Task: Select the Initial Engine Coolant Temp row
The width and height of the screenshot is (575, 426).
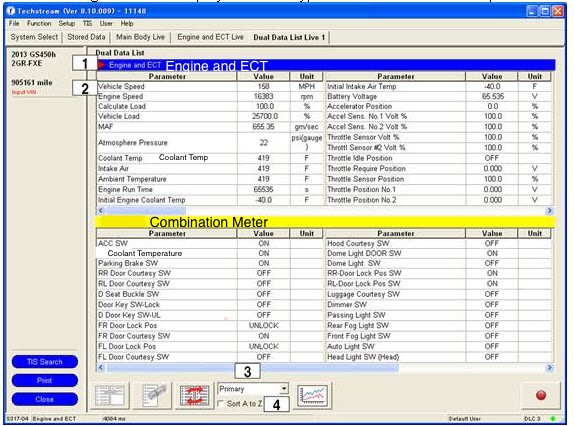Action: (210, 200)
